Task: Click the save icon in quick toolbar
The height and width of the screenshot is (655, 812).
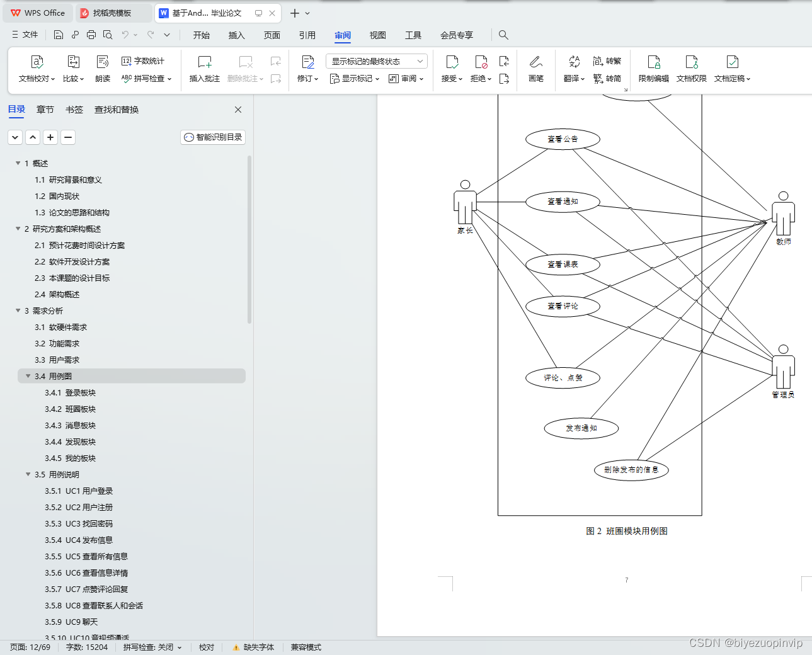Action: coord(59,35)
